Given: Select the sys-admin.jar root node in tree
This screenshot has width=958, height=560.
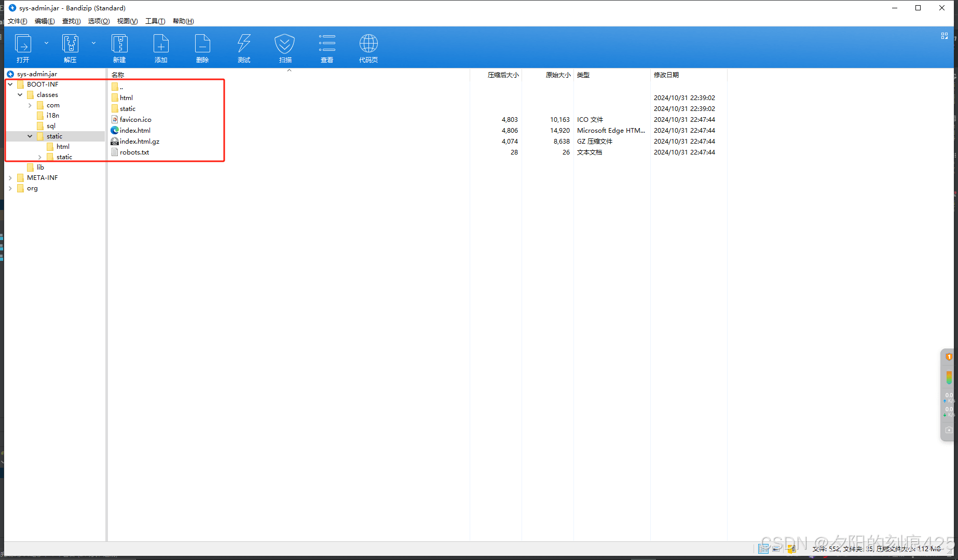Looking at the screenshot, I should coord(37,74).
